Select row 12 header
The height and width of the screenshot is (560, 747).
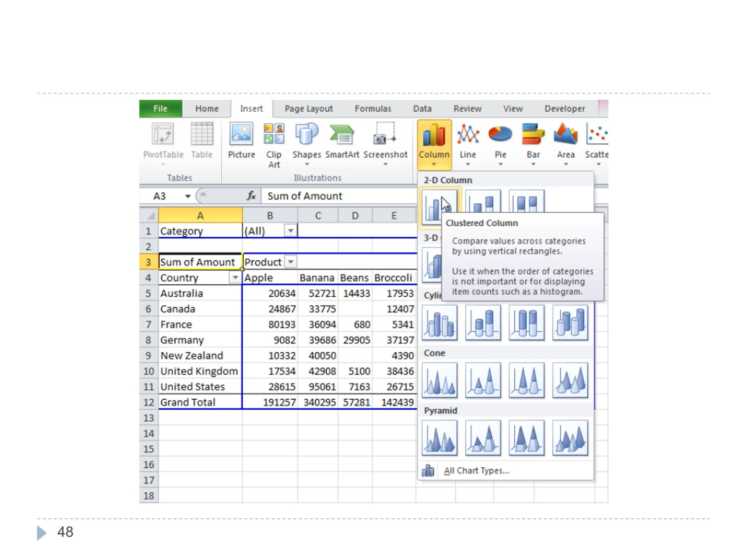click(x=149, y=402)
